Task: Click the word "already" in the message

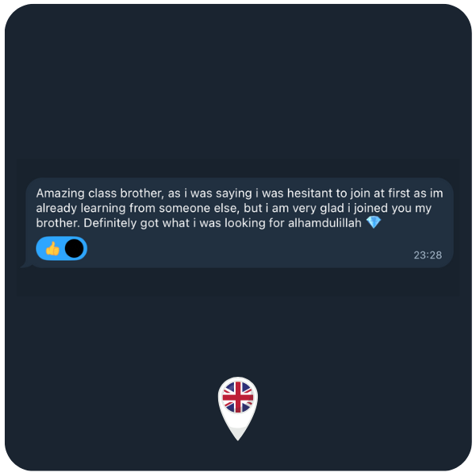Action: (x=57, y=208)
